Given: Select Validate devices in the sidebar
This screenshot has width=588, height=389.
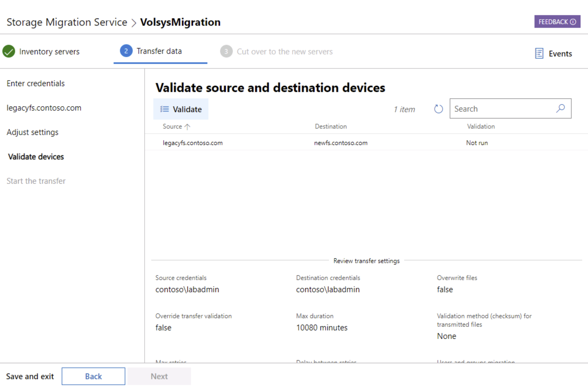Looking at the screenshot, I should click(36, 156).
